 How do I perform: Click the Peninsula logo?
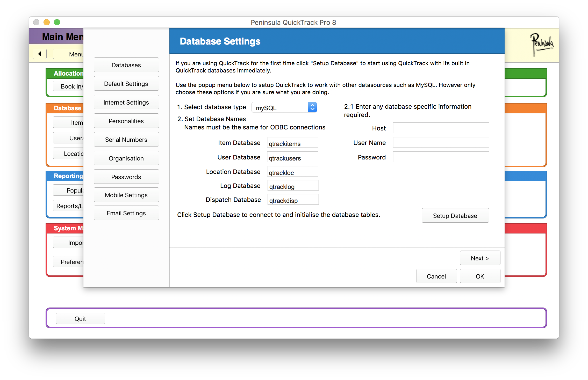(542, 44)
